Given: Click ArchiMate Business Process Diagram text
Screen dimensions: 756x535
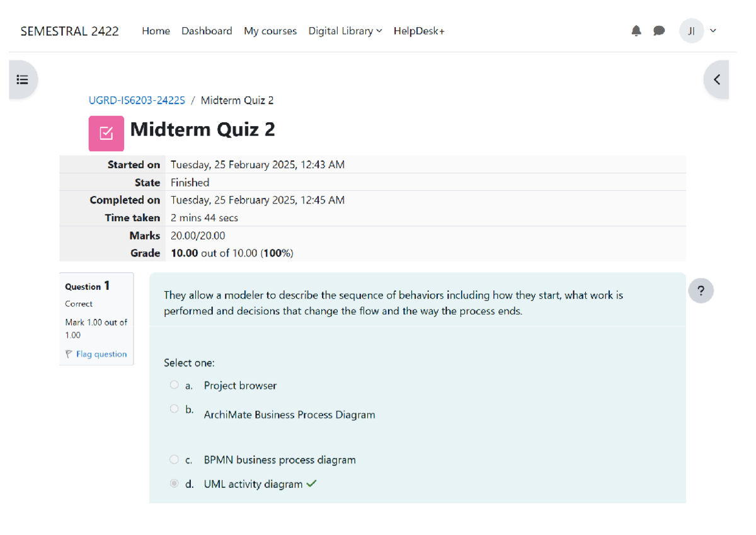Looking at the screenshot, I should [x=289, y=415].
